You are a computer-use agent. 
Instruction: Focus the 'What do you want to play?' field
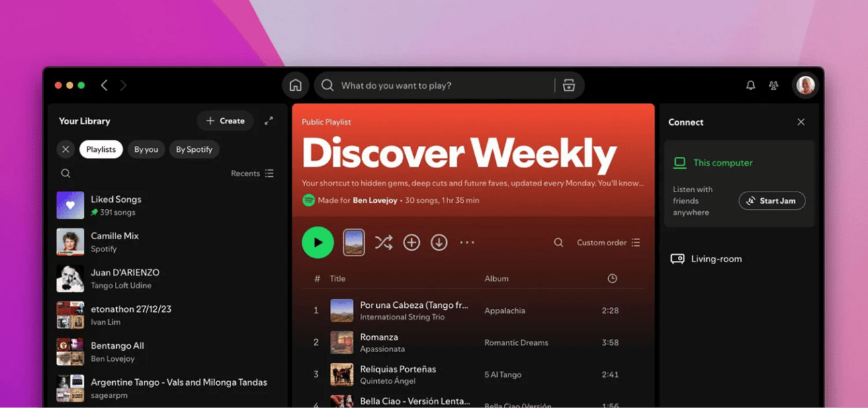pos(443,85)
